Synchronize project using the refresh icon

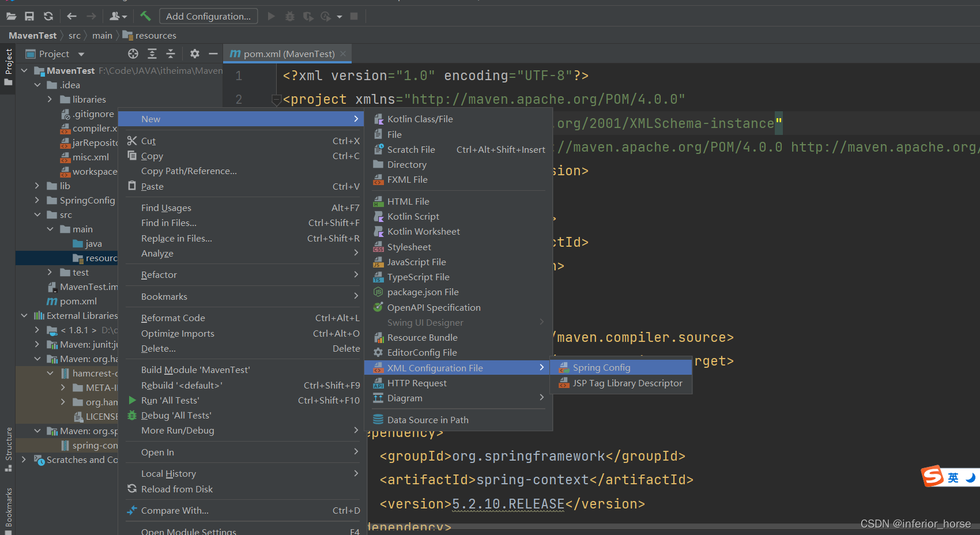(x=49, y=16)
